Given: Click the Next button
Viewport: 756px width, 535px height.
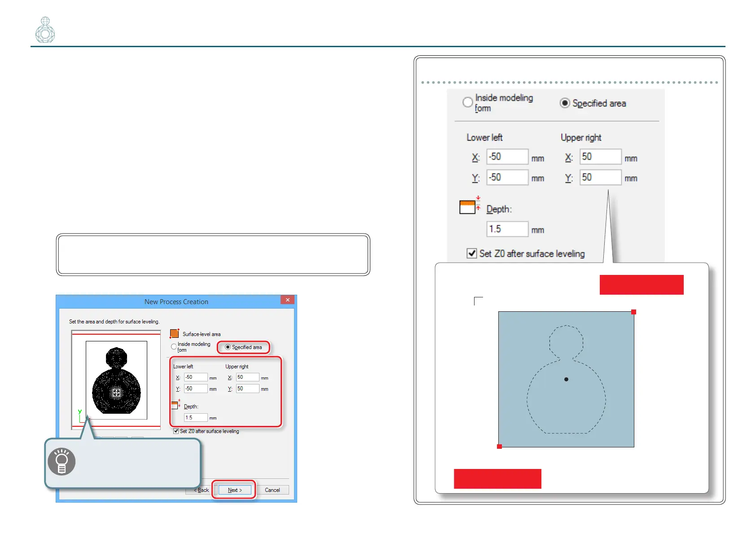Looking at the screenshot, I should [235, 490].
